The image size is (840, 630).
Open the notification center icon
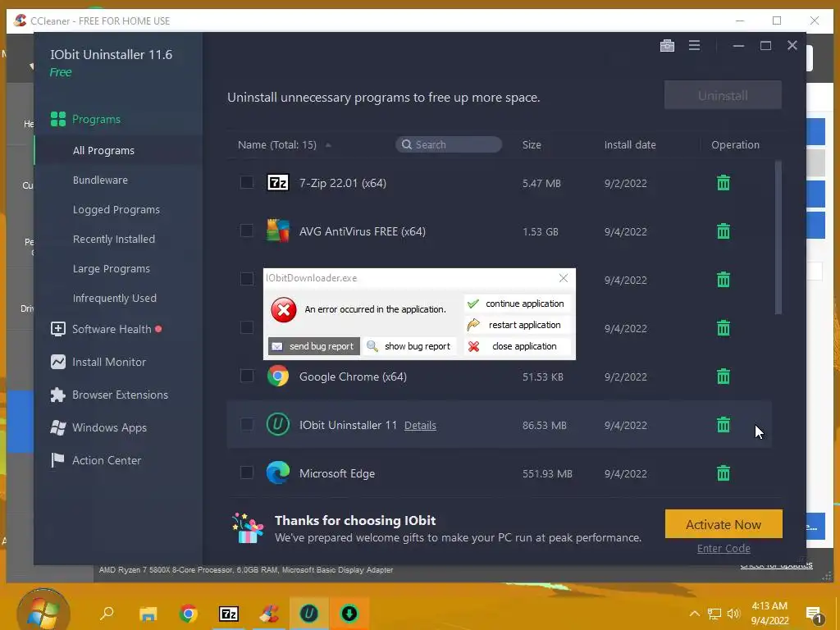click(x=815, y=615)
